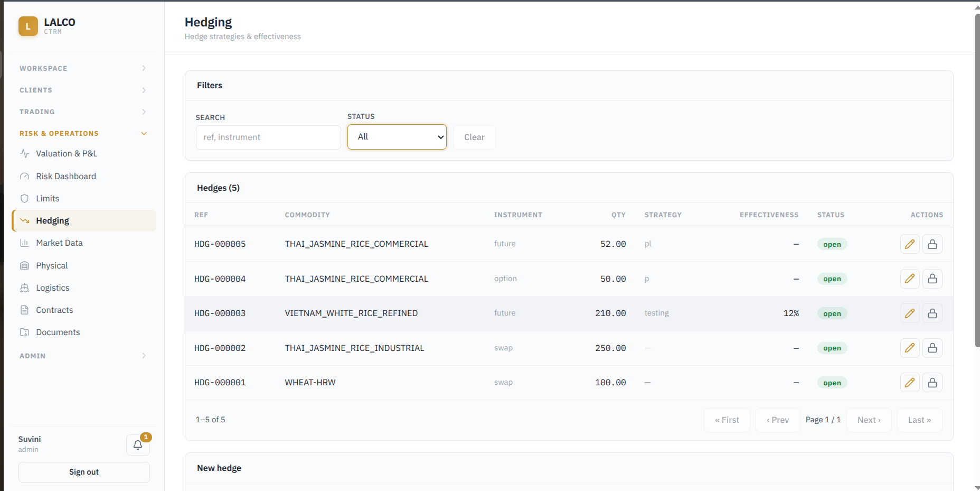
Task: Click THAI_JASMINE_RICE_INDUSTRIAL commodity cell
Action: [x=355, y=348]
